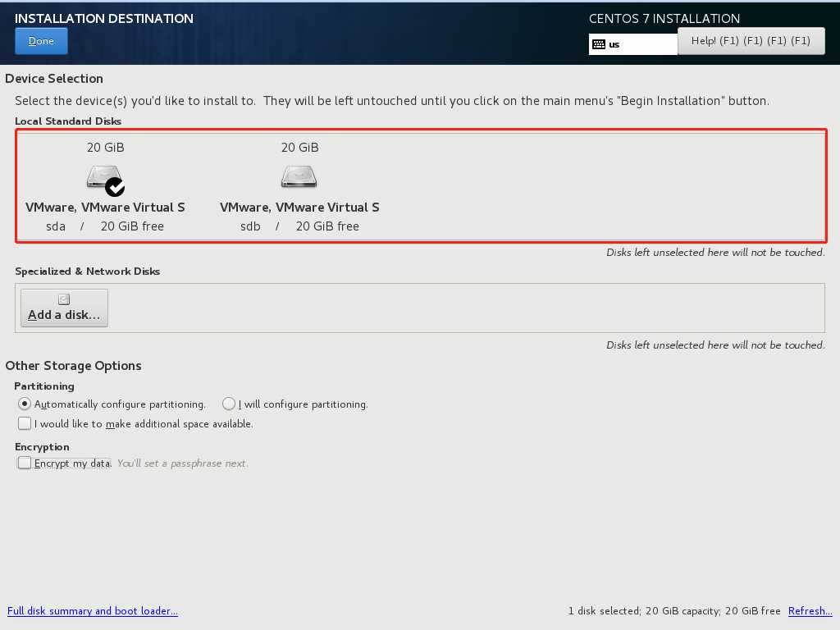Click the CENTOS 7 INSTALLATION text
The image size is (840, 630).
(x=664, y=18)
